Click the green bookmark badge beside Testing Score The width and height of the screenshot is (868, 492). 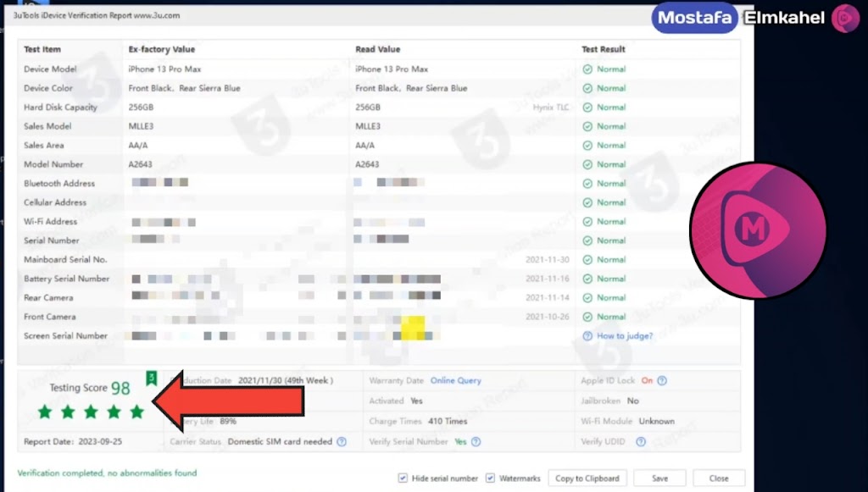(151, 379)
